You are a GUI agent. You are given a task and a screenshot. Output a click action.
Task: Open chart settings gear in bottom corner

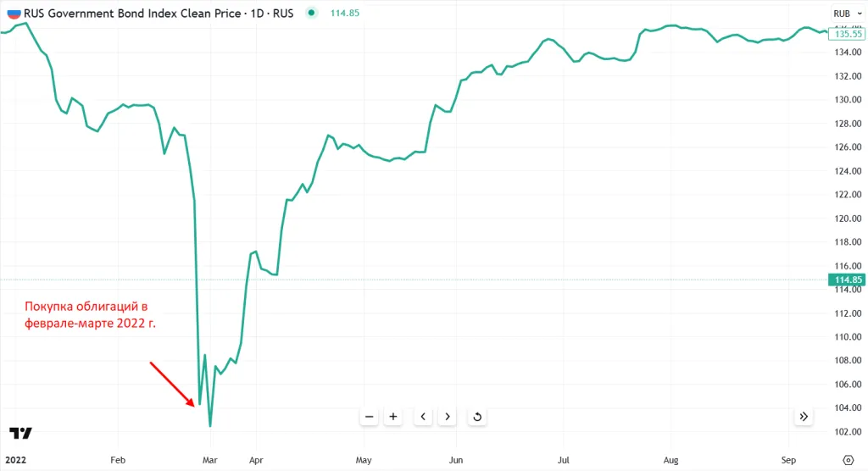pos(849,460)
